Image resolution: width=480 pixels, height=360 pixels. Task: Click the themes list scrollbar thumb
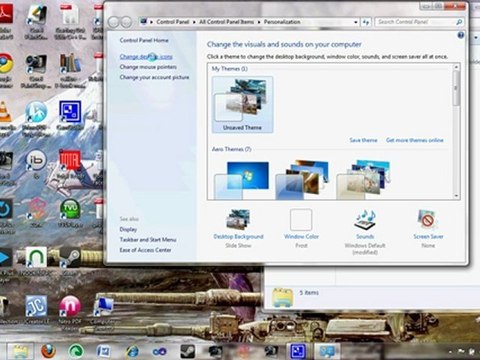[456, 89]
